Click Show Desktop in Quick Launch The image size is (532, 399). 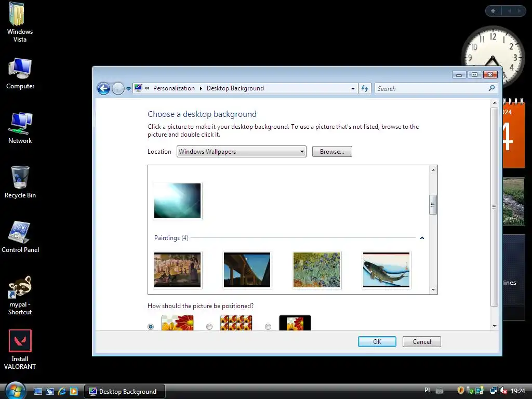38,391
